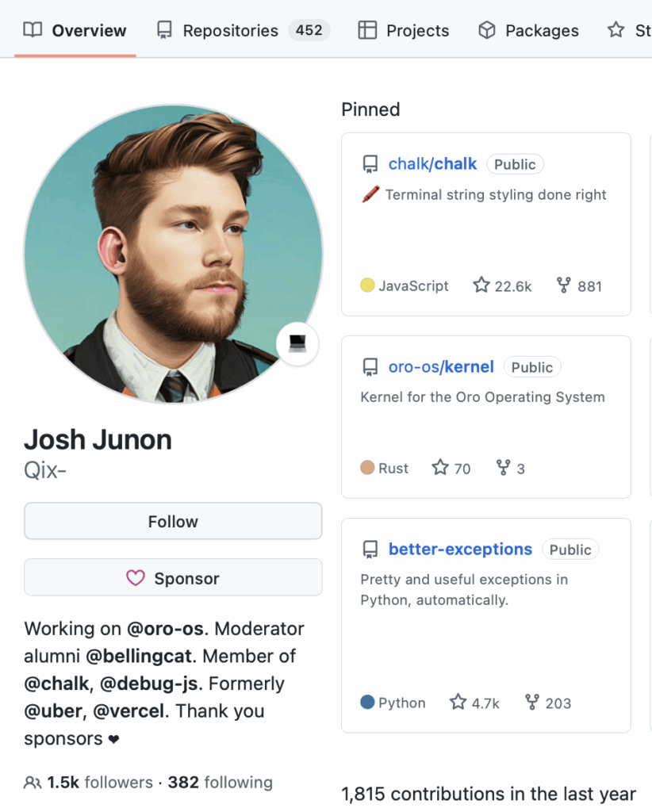Open the Repositories tab

pos(231,31)
